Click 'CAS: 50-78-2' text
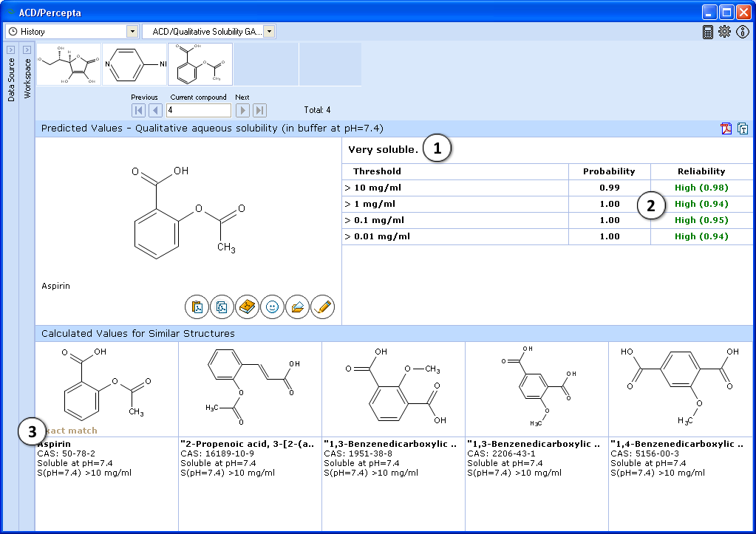756x534 pixels. (66, 453)
